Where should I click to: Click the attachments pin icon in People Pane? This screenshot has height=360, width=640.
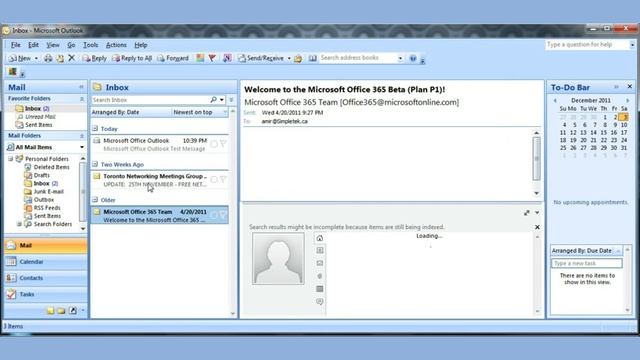(x=320, y=276)
